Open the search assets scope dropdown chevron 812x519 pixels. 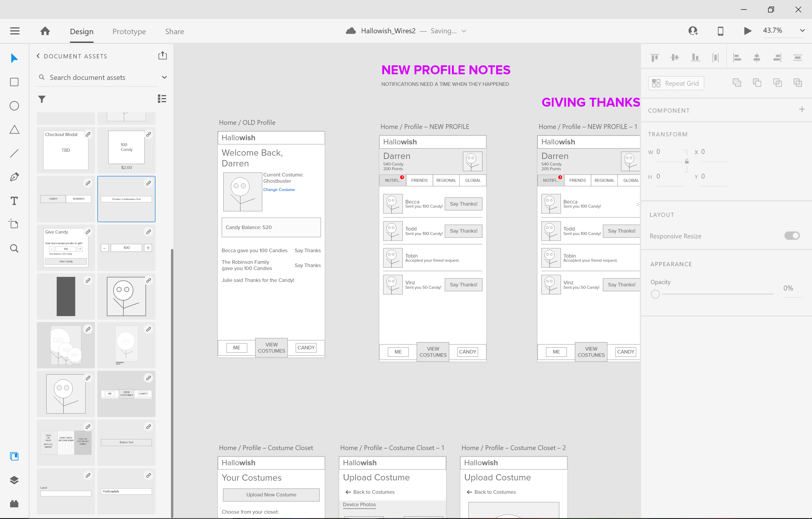tap(164, 77)
